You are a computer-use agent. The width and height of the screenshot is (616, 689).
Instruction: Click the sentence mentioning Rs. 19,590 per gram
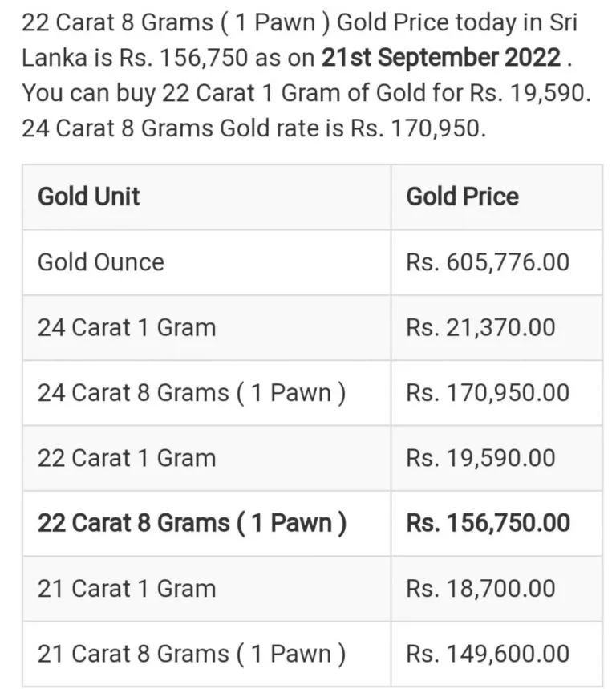click(x=306, y=93)
